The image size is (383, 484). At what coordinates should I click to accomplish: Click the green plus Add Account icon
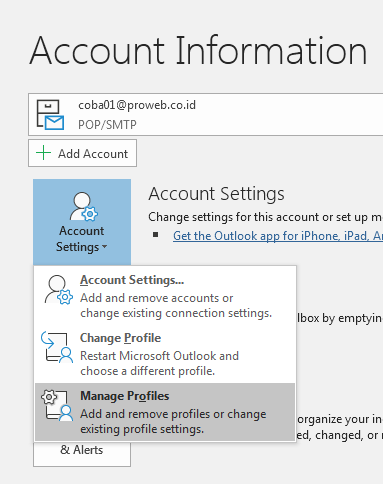coord(43,153)
